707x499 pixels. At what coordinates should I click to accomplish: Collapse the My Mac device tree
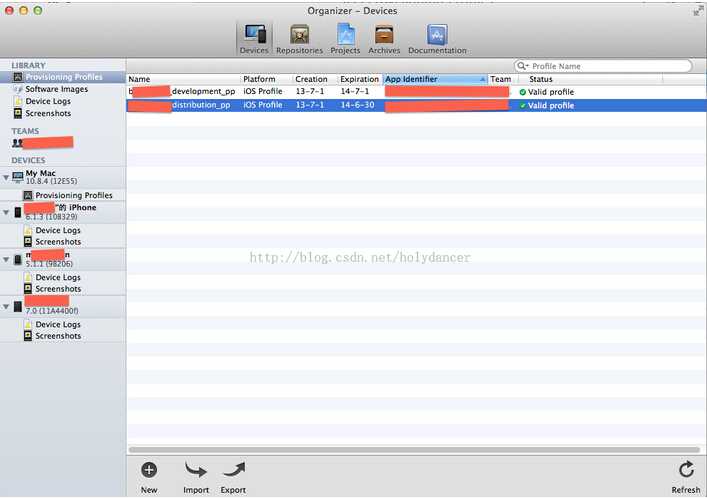coord(6,178)
